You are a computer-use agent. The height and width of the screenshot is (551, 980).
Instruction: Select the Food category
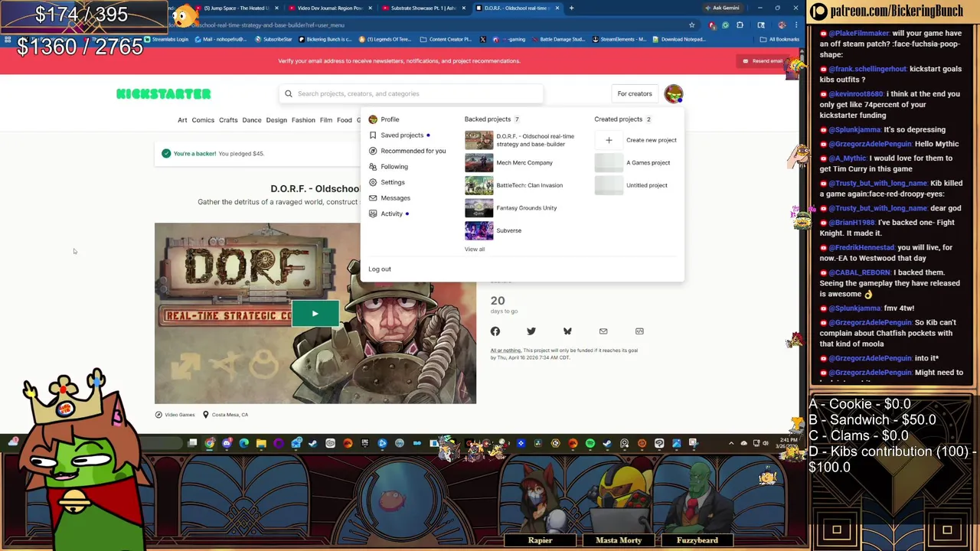tap(345, 120)
